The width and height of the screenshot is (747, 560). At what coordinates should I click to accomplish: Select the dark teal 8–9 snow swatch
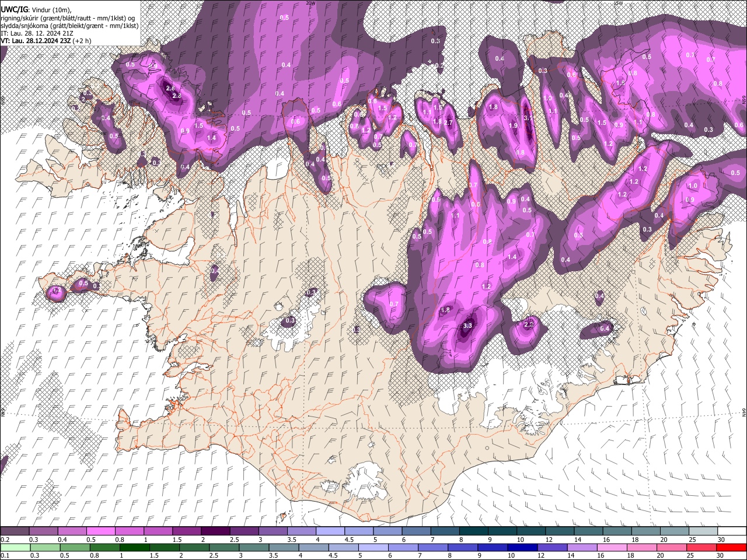(x=473, y=531)
